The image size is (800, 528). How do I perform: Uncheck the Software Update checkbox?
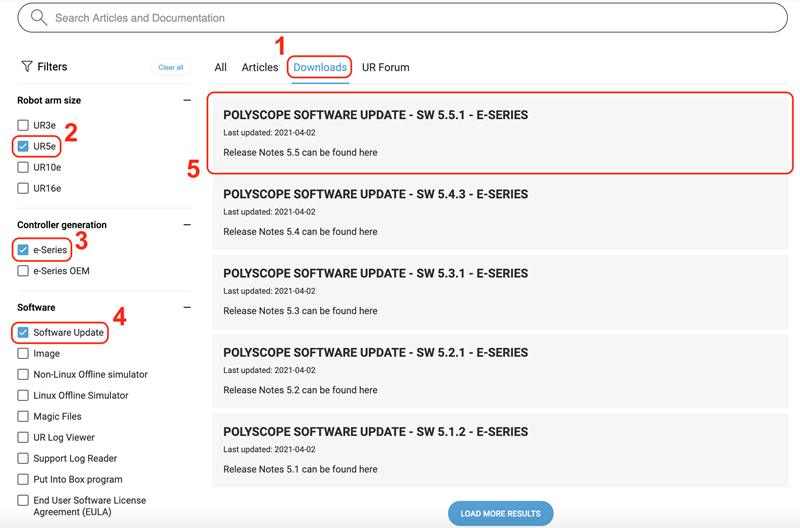[23, 333]
